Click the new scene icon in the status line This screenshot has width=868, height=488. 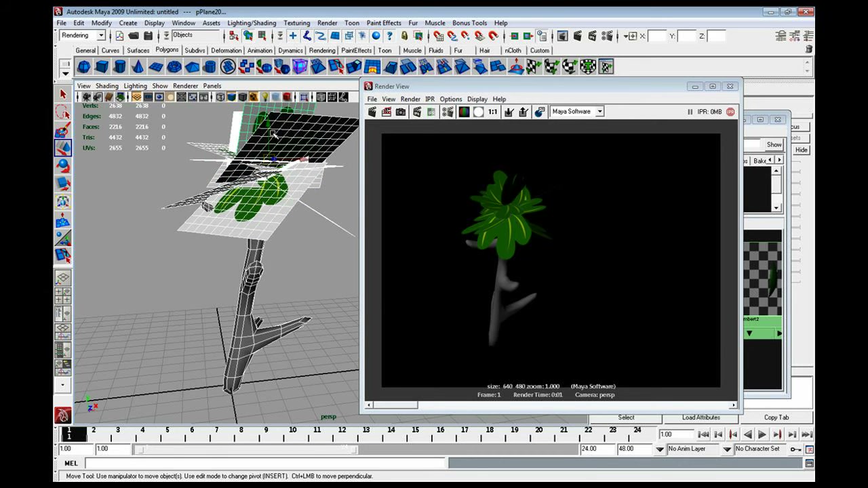pos(120,36)
